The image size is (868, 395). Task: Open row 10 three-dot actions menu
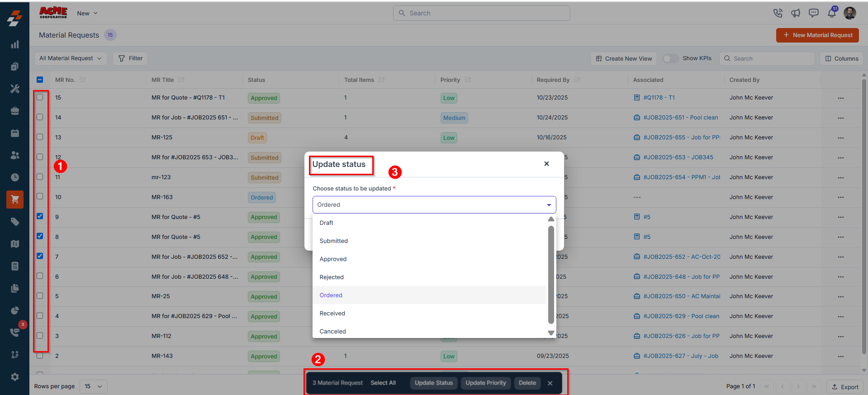(x=840, y=197)
